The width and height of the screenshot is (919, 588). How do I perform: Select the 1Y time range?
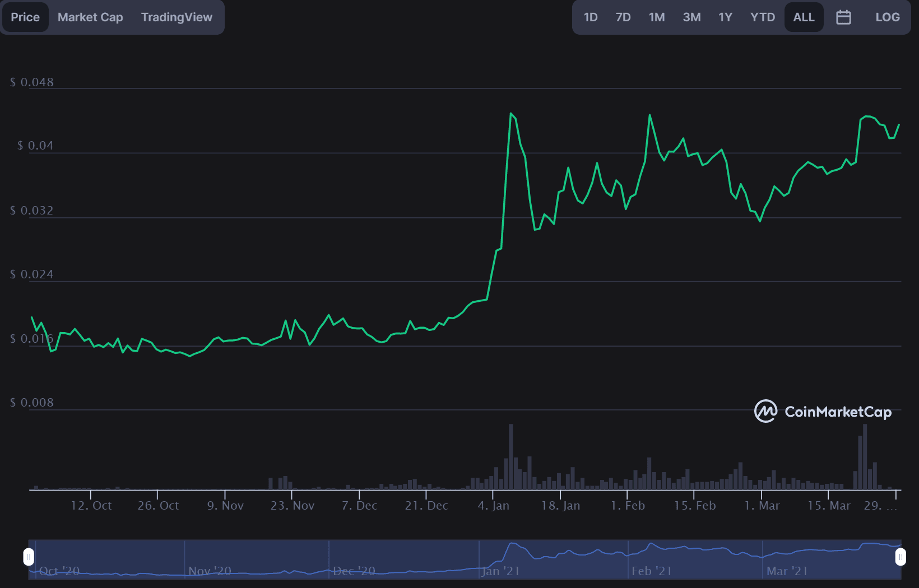pos(725,17)
